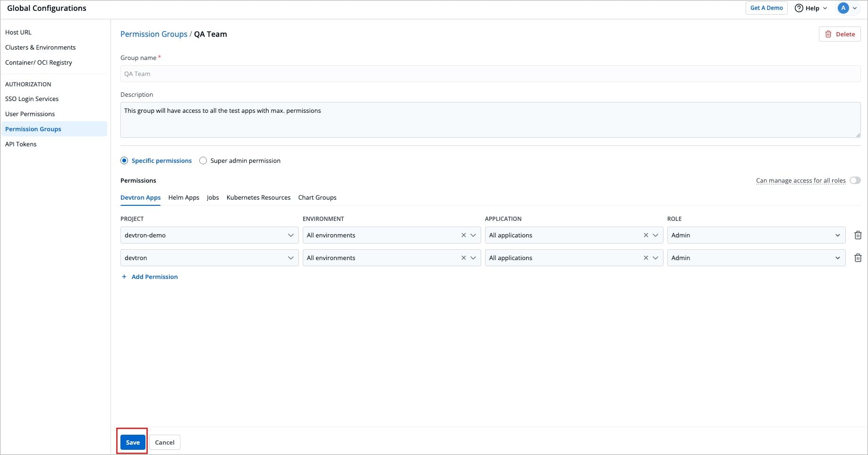Clear All applications in devtron-demo row

coord(646,235)
